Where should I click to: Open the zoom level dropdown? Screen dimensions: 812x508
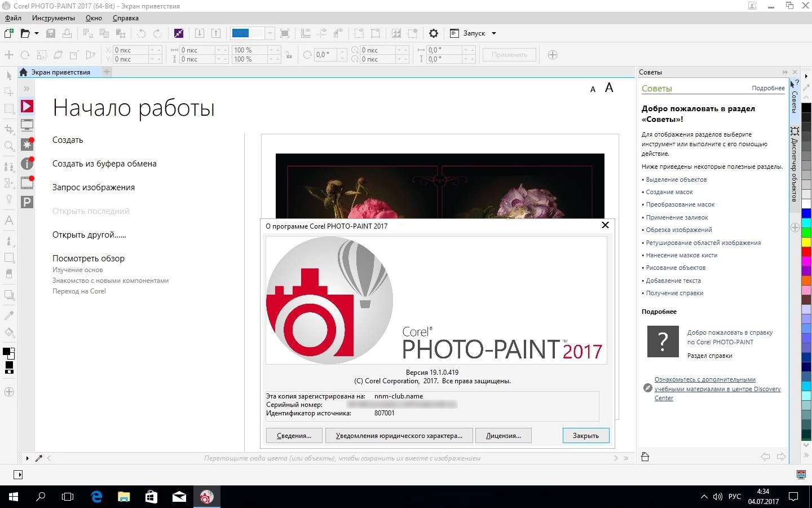tap(270, 33)
